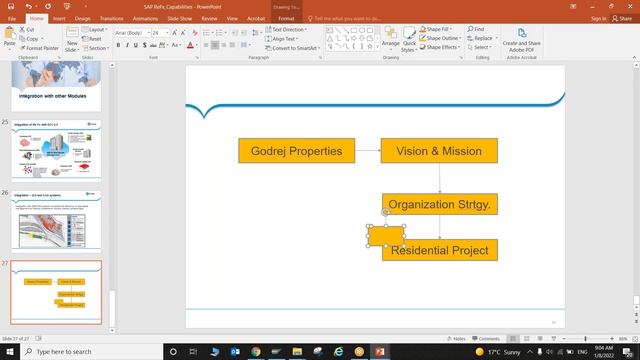Click the Reset slide button
640x360 pixels.
pos(92,39)
